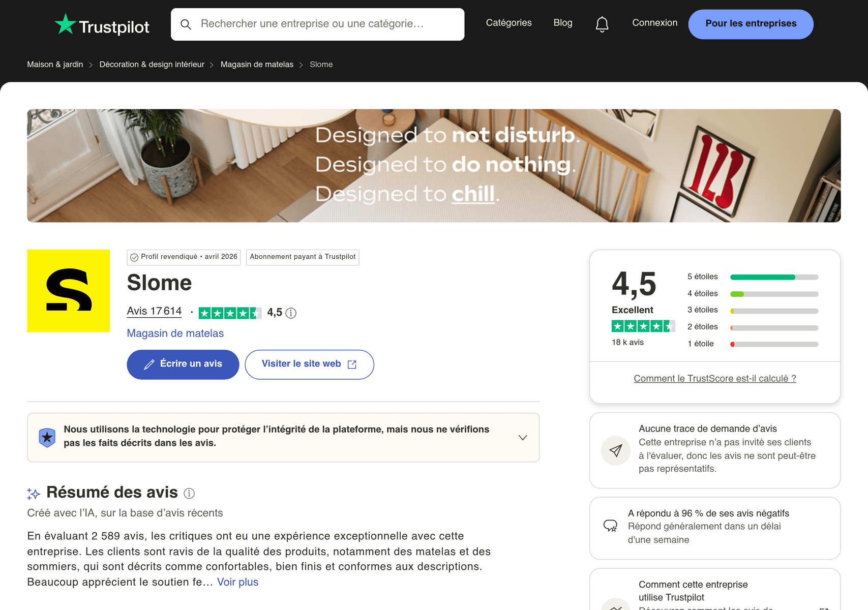The width and height of the screenshot is (868, 610).
Task: Click Voir plus in review summary
Action: [x=237, y=582]
